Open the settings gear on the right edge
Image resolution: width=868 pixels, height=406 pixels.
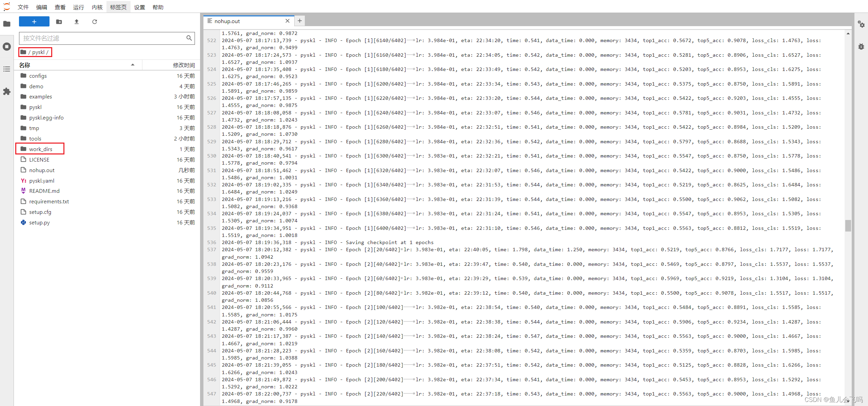(x=862, y=24)
